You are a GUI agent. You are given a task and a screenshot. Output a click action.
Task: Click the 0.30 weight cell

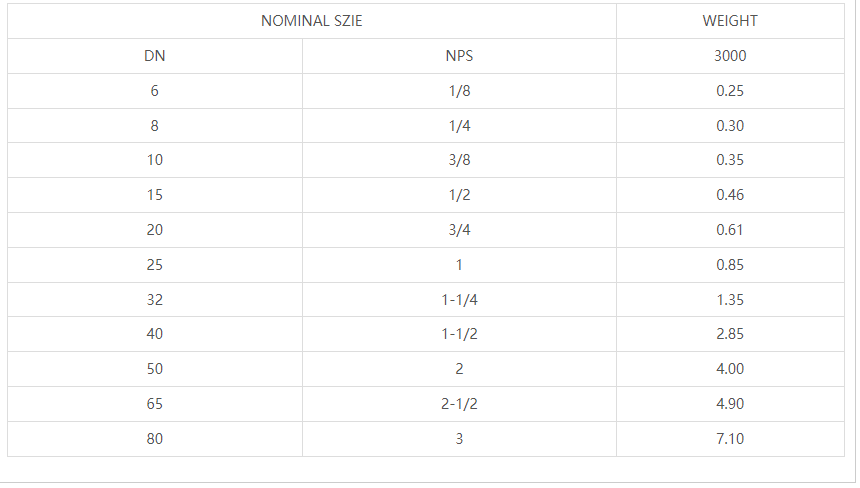(730, 126)
